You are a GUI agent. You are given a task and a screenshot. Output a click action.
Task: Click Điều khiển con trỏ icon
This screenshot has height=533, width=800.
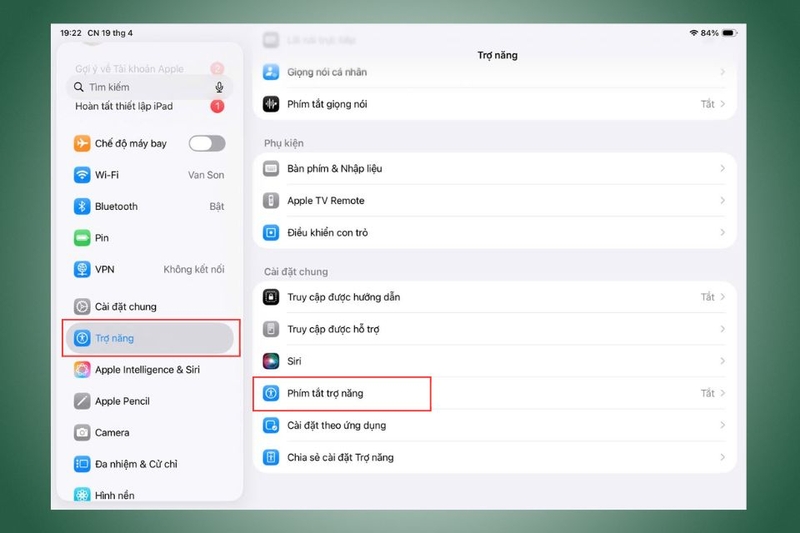[x=271, y=233]
